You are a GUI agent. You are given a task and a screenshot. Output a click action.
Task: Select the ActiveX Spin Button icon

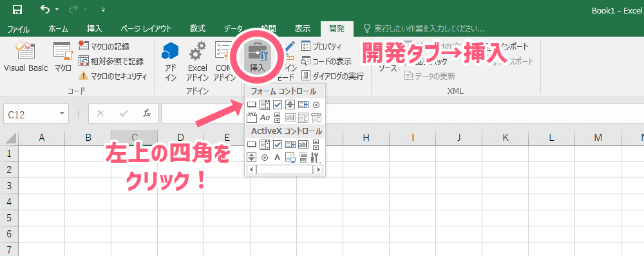pyautogui.click(x=251, y=157)
